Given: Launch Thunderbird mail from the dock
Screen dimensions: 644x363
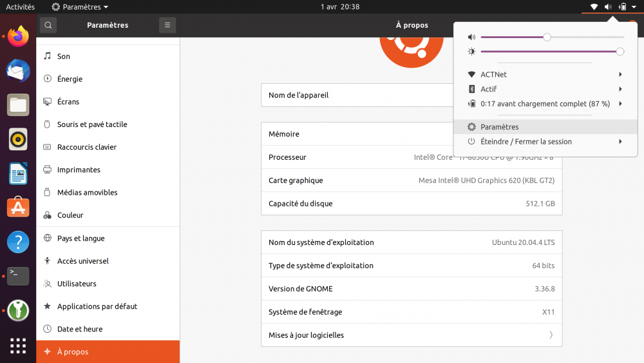Looking at the screenshot, I should [x=18, y=70].
